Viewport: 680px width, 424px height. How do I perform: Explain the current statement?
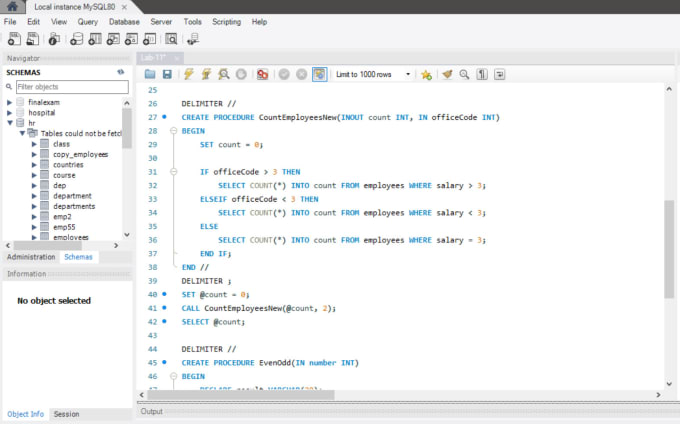coord(224,74)
